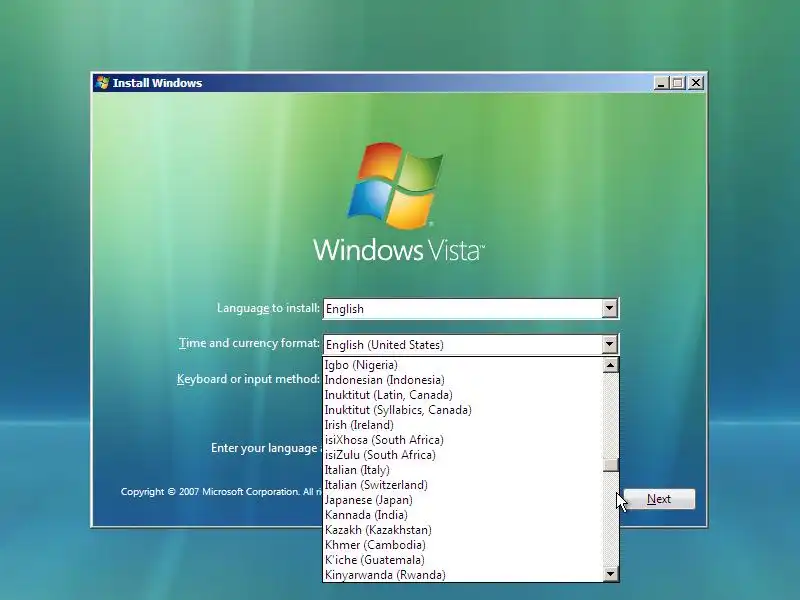The image size is (800, 600).
Task: Collapse the Time and currency format dropdown arrow
Action: coord(609,344)
